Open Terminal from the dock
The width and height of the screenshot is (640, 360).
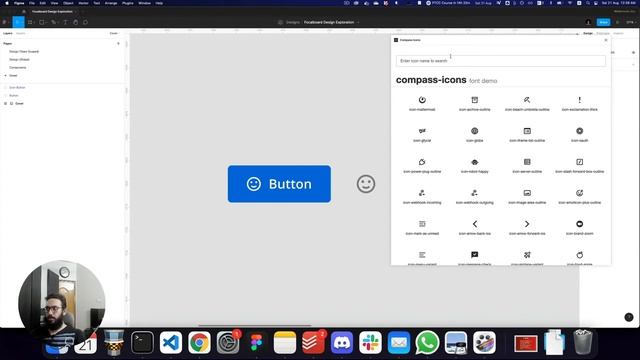coord(142,342)
